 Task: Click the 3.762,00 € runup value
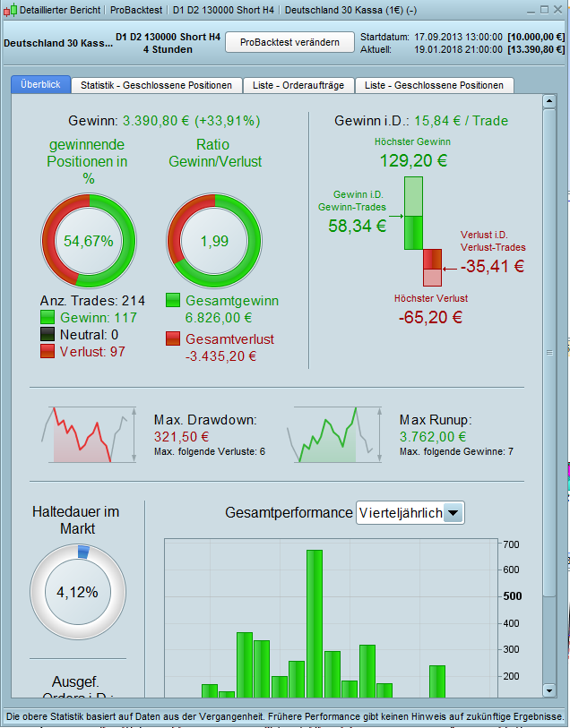pyautogui.click(x=433, y=437)
